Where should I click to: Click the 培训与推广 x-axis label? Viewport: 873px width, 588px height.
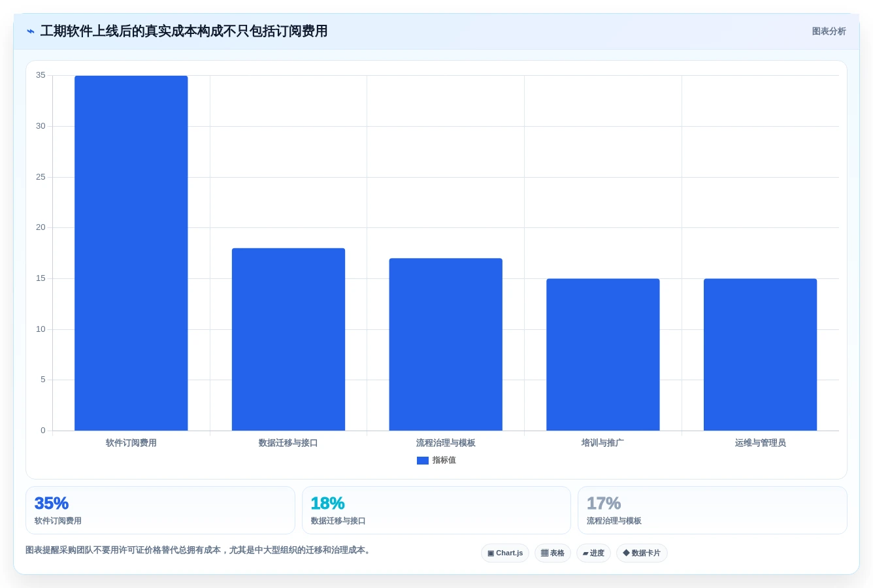tap(603, 443)
